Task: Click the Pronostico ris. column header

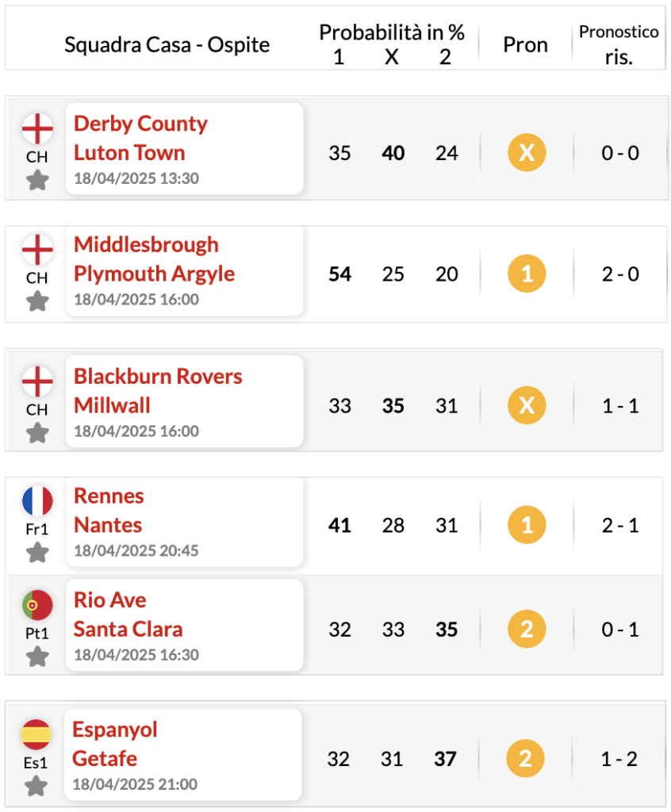Action: tap(619, 44)
